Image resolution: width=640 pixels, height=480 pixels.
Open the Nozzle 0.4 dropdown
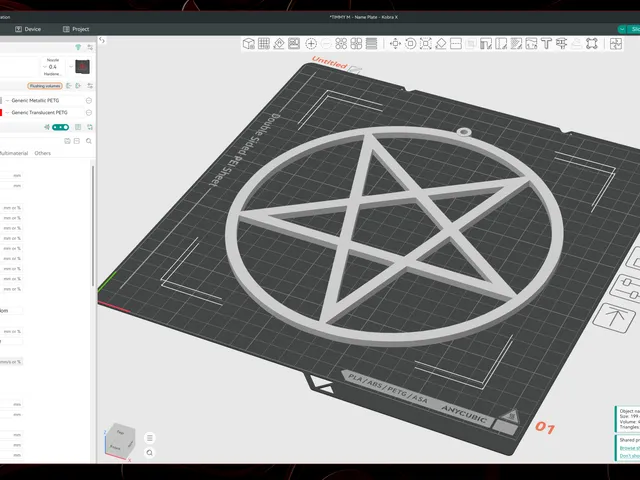[x=53, y=67]
